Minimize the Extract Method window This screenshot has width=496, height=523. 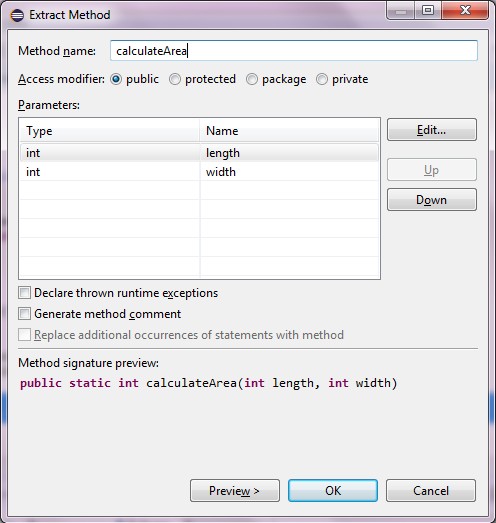point(401,10)
